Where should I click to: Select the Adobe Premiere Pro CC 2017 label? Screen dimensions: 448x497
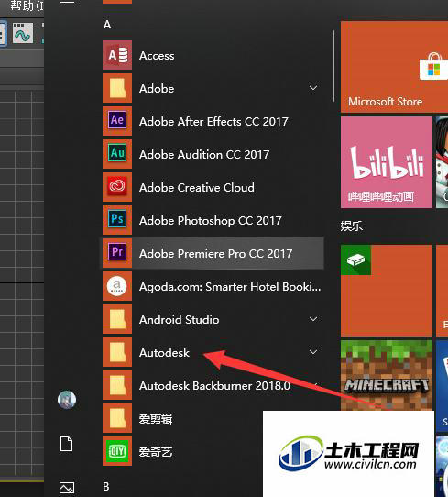215,254
